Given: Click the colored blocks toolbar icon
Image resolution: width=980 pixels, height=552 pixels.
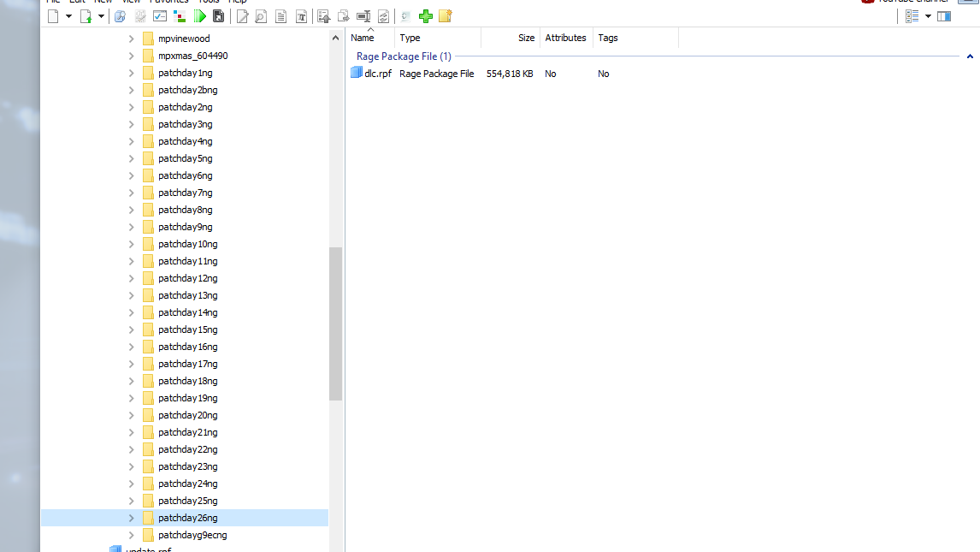Looking at the screenshot, I should point(180,16).
